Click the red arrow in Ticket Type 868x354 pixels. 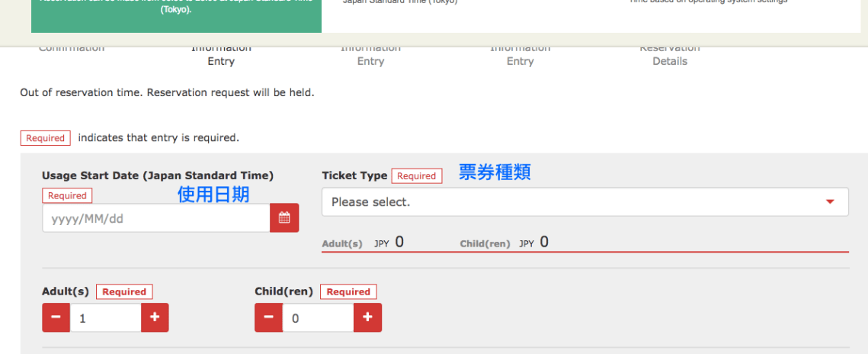(x=830, y=202)
